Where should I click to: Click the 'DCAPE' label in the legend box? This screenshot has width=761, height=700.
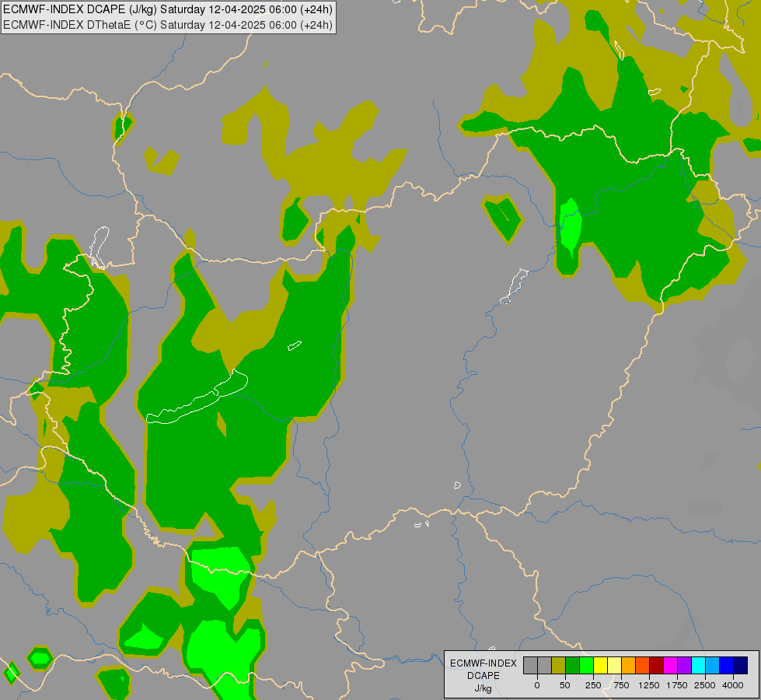coord(483,676)
